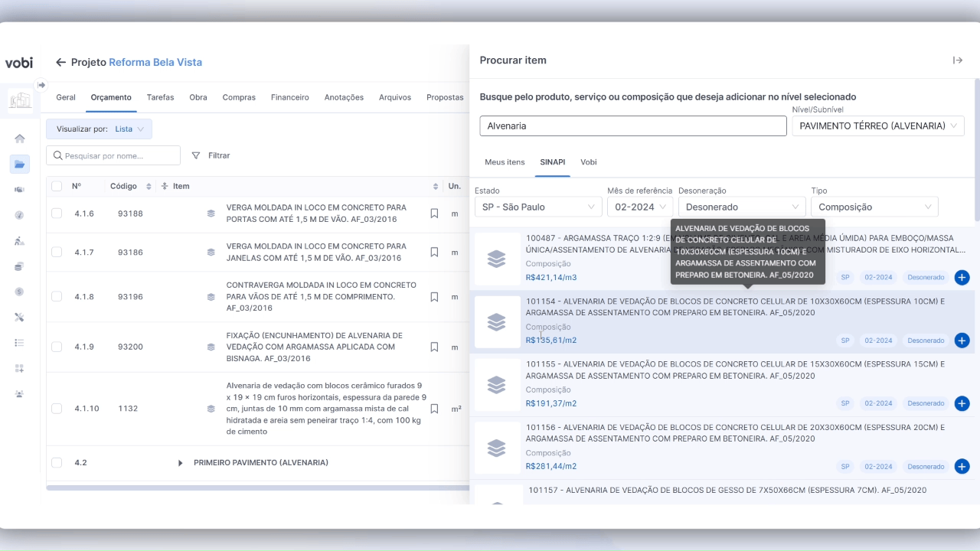
Task: Switch to the Anotações tab
Action: 344,98
